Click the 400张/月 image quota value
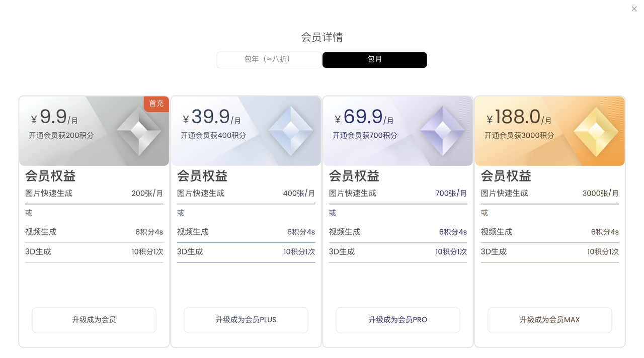The width and height of the screenshot is (644, 358). click(299, 193)
